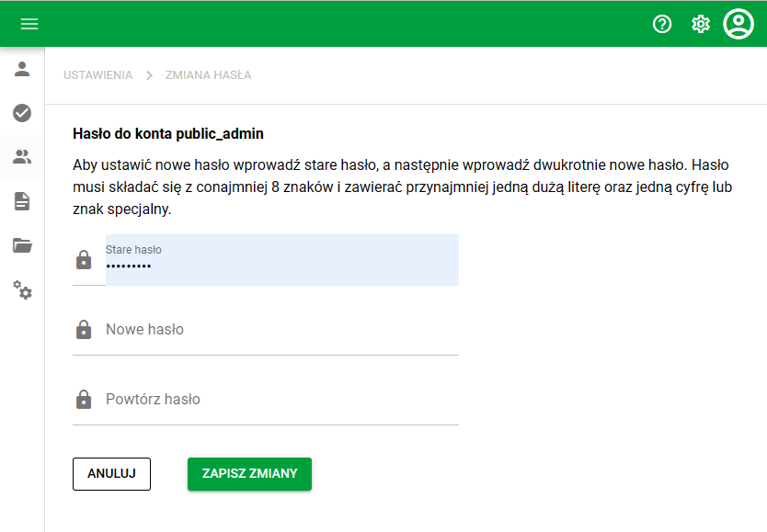The height and width of the screenshot is (532, 767).
Task: Click the ANULUJ button
Action: point(111,474)
